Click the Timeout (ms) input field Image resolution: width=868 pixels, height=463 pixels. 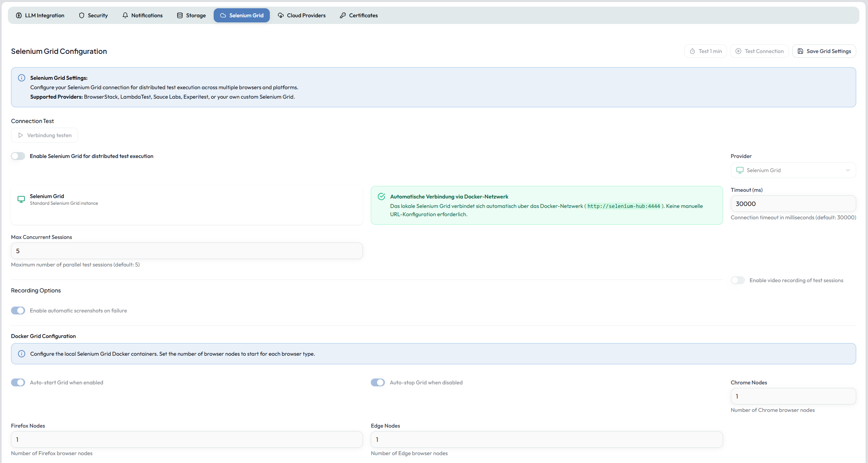793,204
